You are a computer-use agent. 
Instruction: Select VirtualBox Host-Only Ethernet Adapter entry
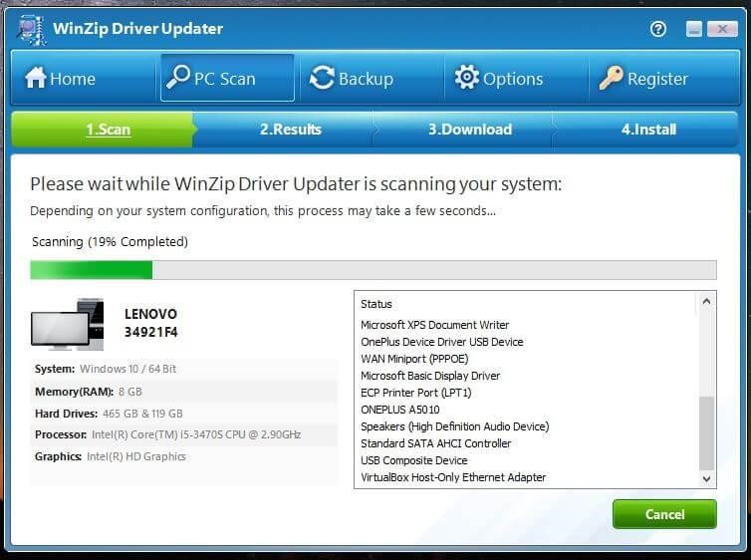coord(453,477)
